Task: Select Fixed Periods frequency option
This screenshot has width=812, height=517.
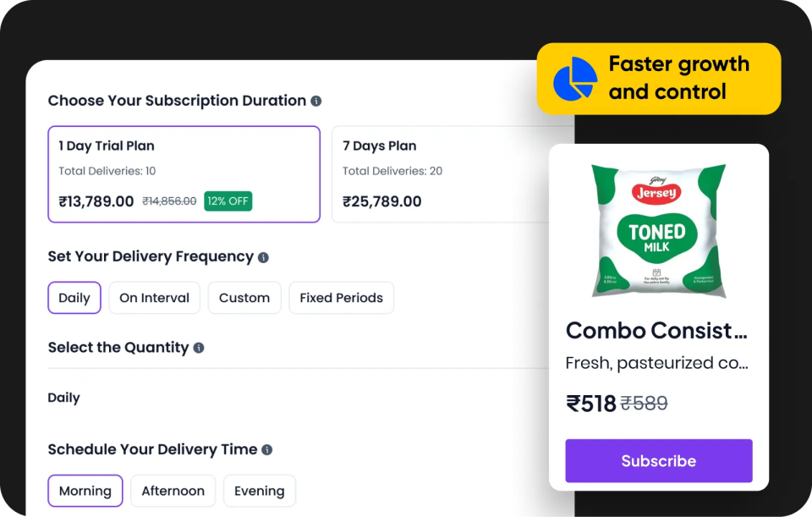Action: pos(341,298)
